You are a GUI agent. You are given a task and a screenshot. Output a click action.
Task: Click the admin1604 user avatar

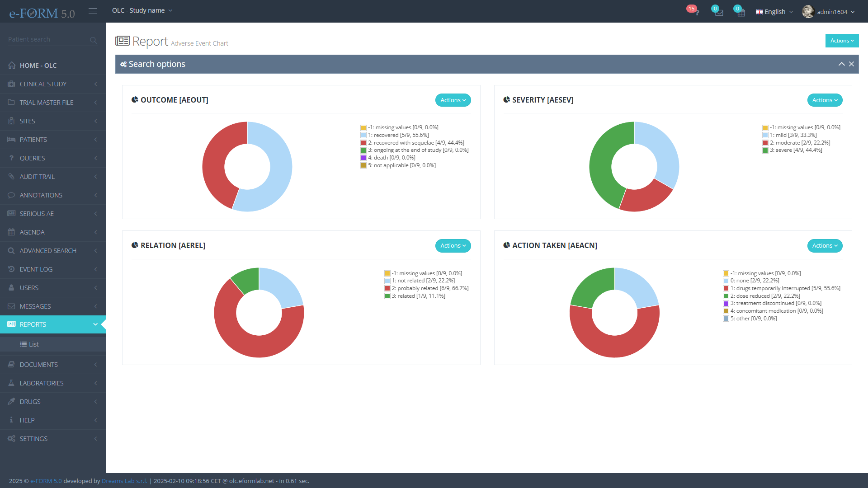point(808,12)
